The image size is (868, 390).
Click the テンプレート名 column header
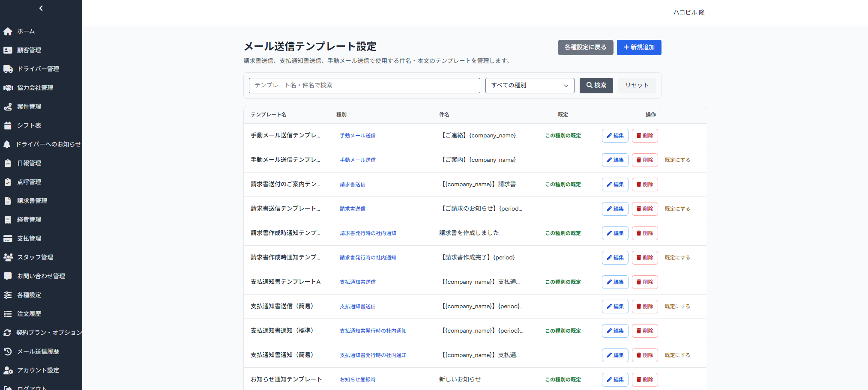pos(269,115)
